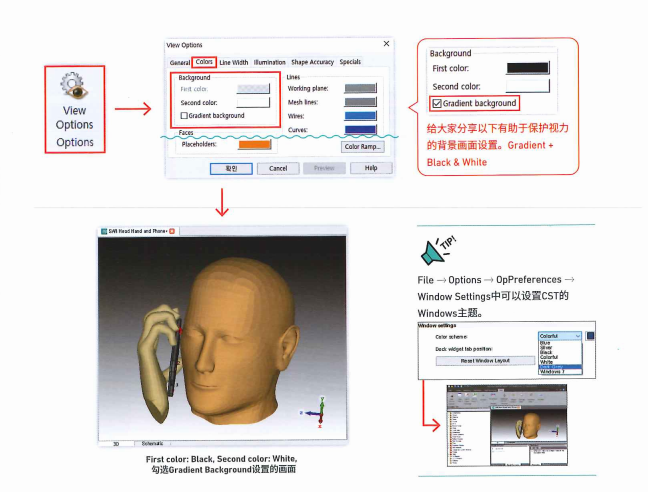This screenshot has height=492, width=648.
Task: Click Cancel in View Options
Action: (278, 169)
